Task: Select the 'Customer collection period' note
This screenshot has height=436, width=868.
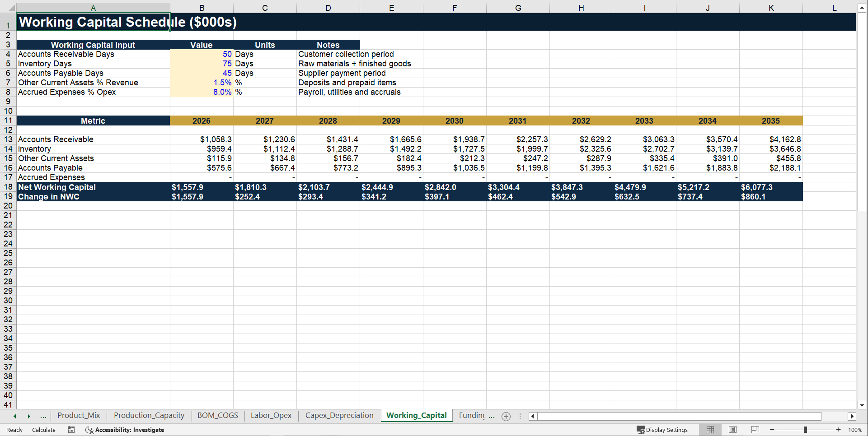Action: 346,54
